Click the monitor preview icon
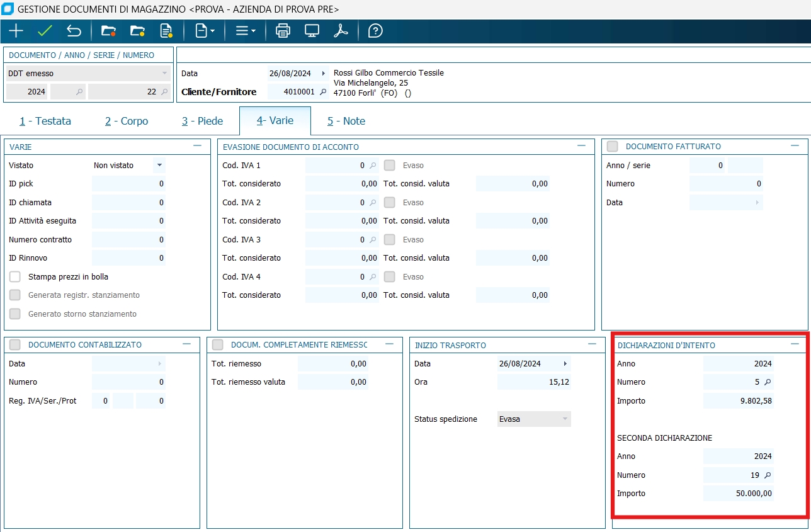Image resolution: width=811 pixels, height=532 pixels. pos(312,31)
